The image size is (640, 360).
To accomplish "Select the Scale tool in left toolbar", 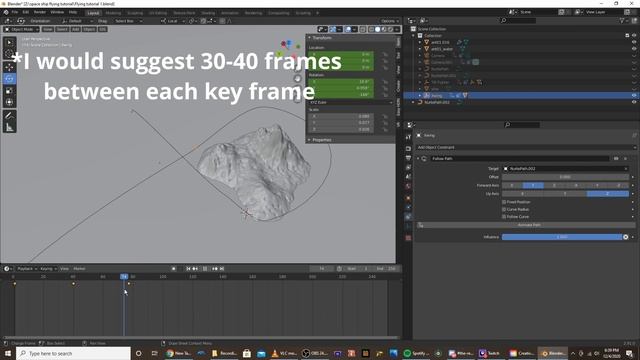I will point(9,90).
